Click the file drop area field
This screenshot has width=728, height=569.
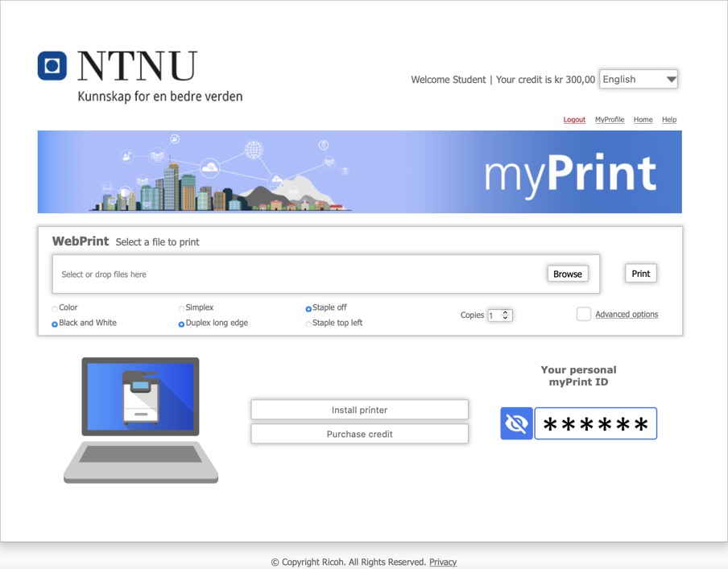(326, 274)
